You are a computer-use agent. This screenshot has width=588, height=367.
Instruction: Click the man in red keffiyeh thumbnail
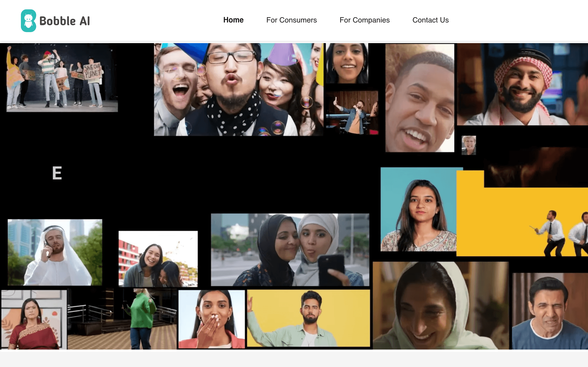coord(522,84)
